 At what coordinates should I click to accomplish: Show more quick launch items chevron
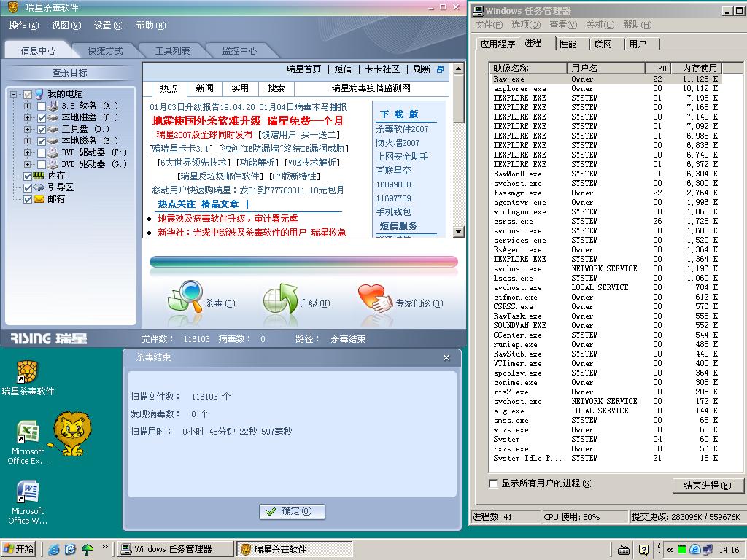pos(105,547)
